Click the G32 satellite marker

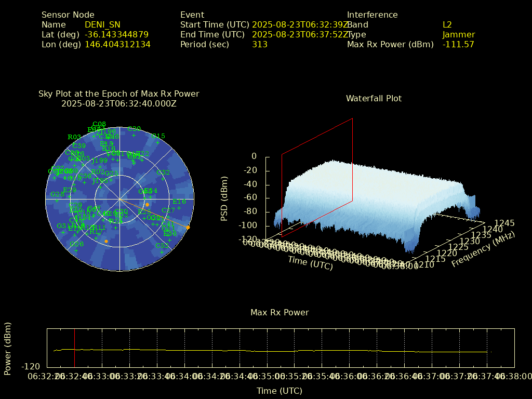click(x=163, y=178)
